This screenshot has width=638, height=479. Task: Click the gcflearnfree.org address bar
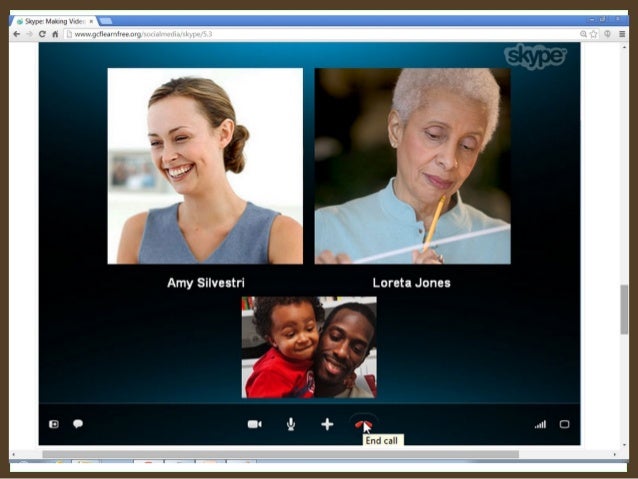tap(321, 34)
